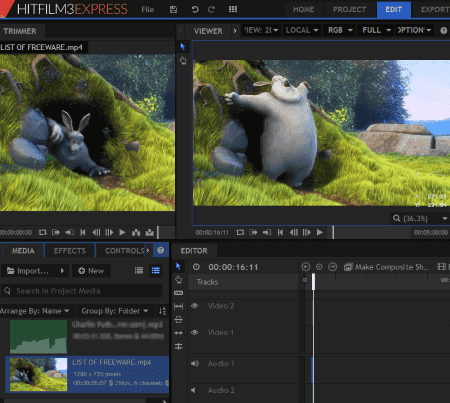The image size is (450, 403).
Task: Click the circle button between Editor arrows
Action: pyautogui.click(x=319, y=267)
